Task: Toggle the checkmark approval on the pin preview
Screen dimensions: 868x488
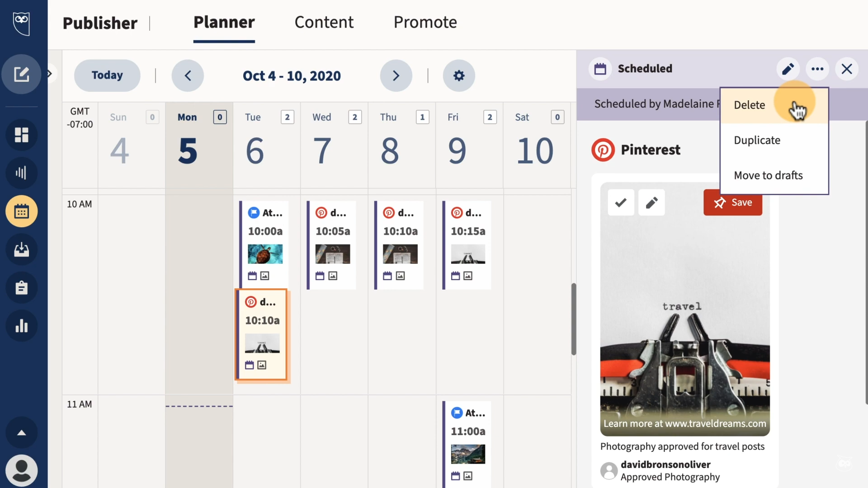Action: 620,202
